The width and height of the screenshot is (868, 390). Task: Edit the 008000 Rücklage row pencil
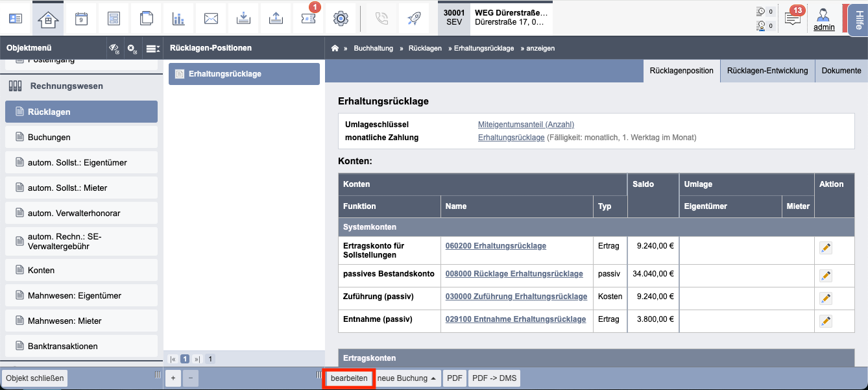pos(825,276)
